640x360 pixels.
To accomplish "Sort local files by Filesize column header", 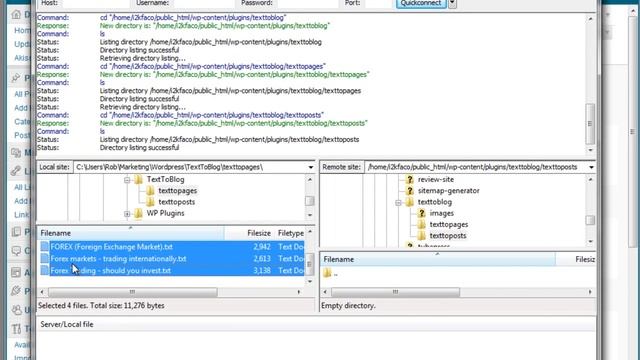I will [x=249, y=233].
